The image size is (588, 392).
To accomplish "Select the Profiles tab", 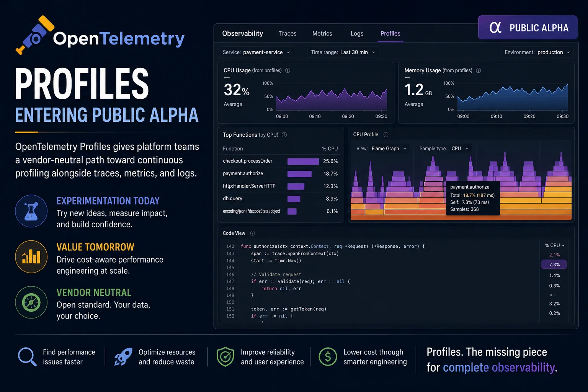I will click(390, 34).
